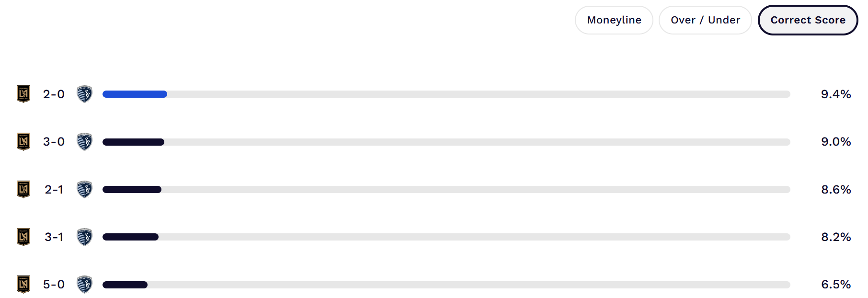Click Sporting KC crest beside 2-0 score

click(84, 94)
